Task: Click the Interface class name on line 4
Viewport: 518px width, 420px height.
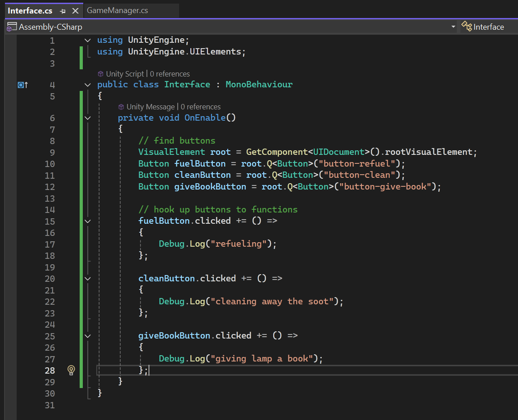Action: [187, 84]
